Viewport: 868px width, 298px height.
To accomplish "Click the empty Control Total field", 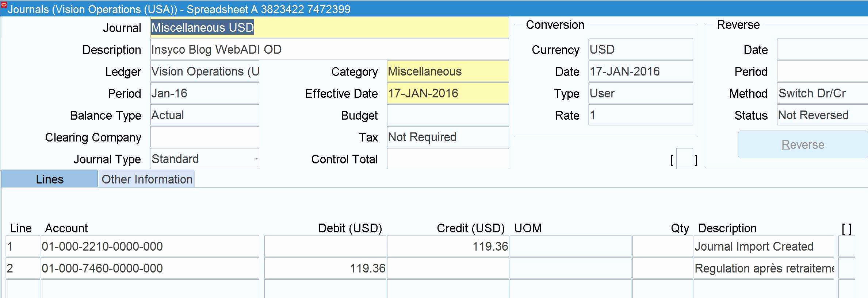I will click(447, 159).
